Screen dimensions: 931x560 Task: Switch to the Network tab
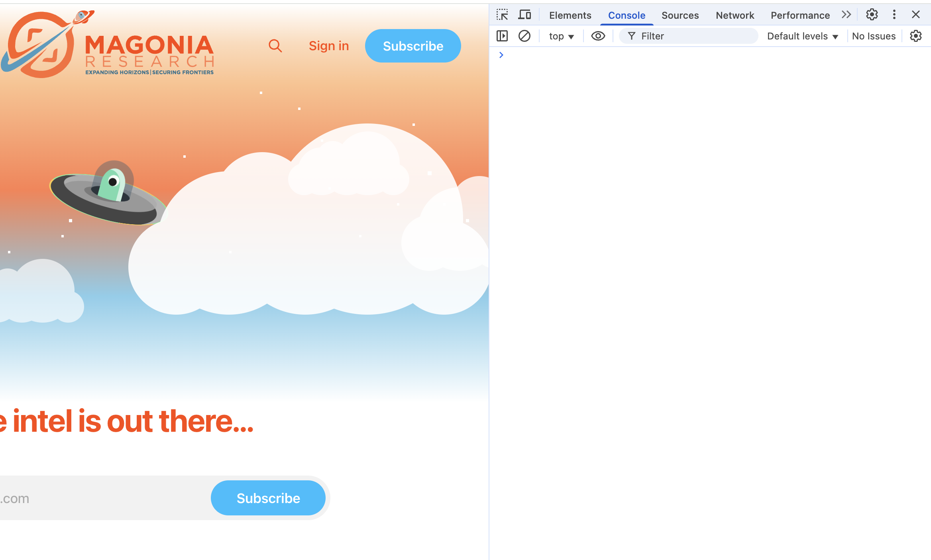[x=735, y=15]
